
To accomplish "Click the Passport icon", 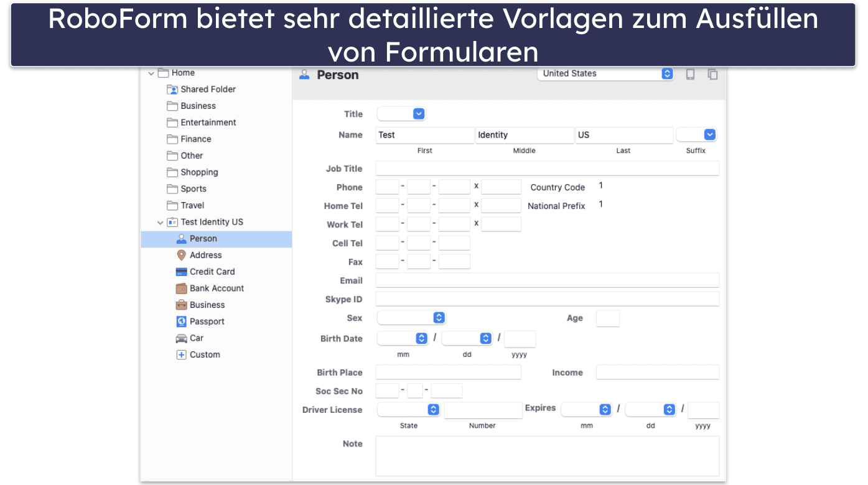I will [x=182, y=321].
